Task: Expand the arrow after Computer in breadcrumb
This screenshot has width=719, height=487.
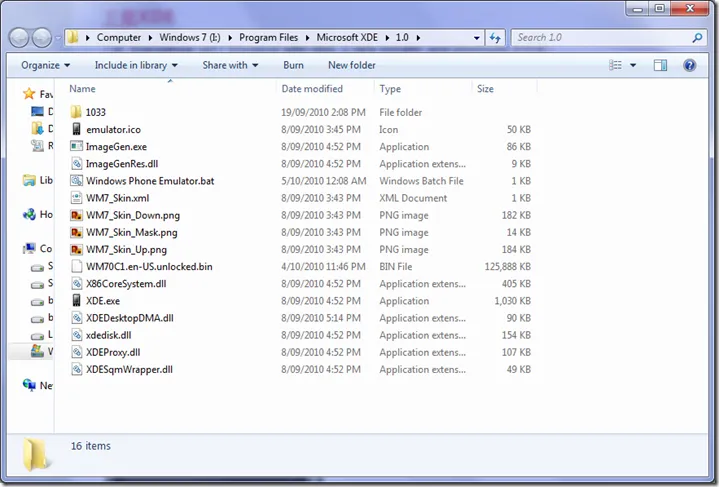Action: point(150,38)
